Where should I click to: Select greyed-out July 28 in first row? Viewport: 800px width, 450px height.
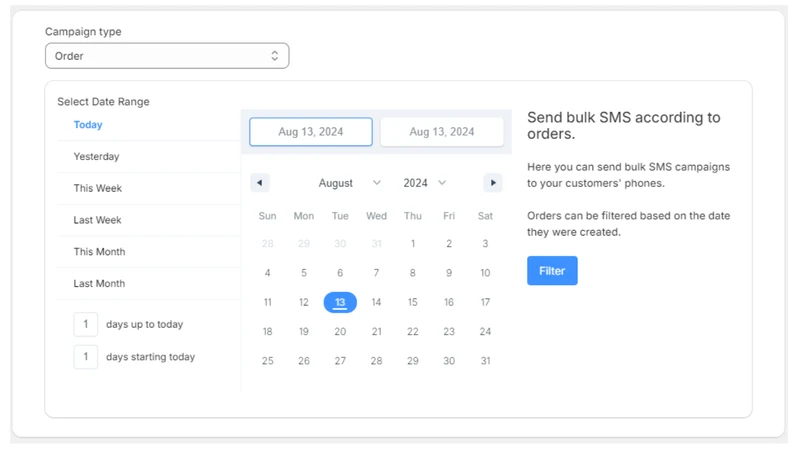click(267, 244)
